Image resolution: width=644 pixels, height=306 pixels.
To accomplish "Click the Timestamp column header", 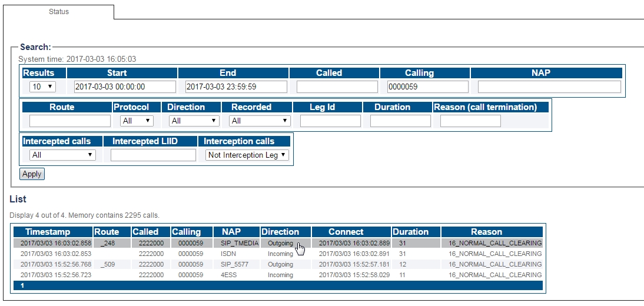I will tap(48, 232).
